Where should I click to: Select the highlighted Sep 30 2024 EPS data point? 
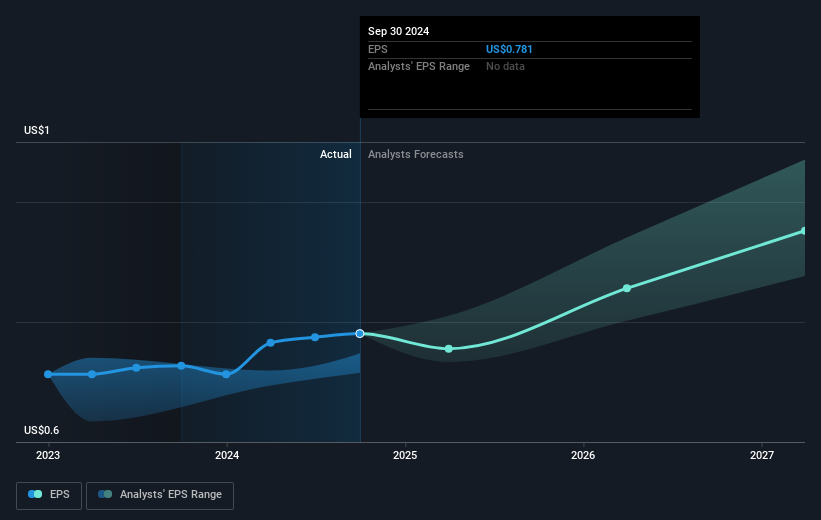360,334
